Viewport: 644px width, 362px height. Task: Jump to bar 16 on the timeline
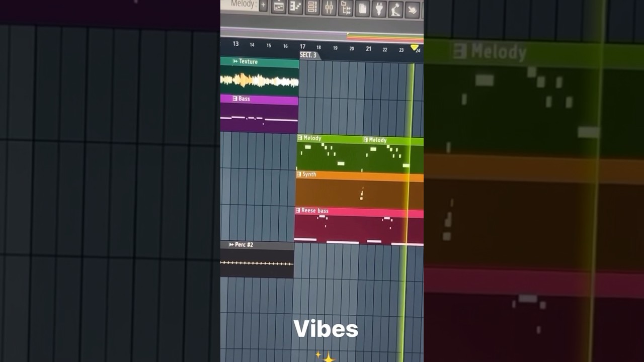tap(285, 46)
